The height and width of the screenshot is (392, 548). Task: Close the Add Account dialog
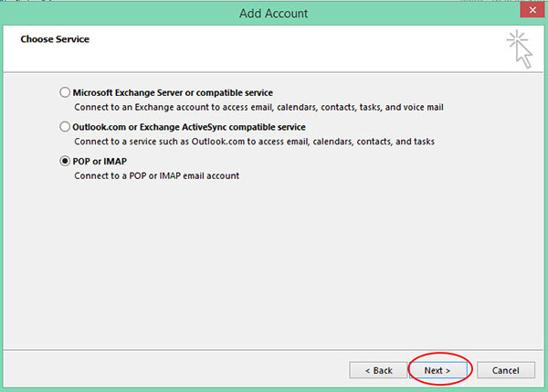click(x=532, y=10)
